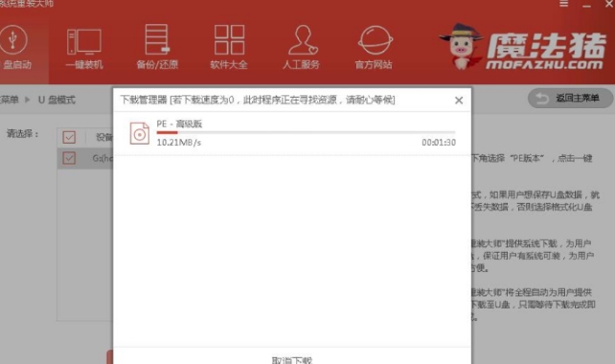Click the breadcrumb arrow before U盘模式
Image resolution: width=615 pixels, height=364 pixels.
(28, 100)
